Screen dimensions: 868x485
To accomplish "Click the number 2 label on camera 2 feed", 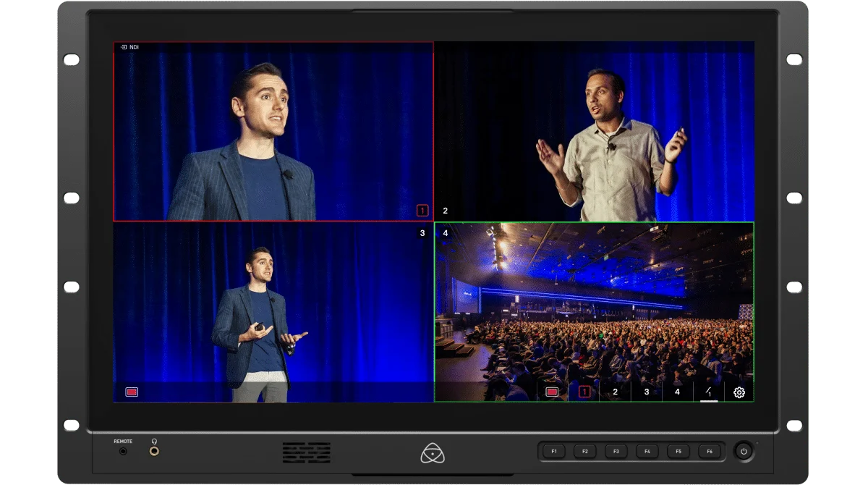I will tap(446, 211).
